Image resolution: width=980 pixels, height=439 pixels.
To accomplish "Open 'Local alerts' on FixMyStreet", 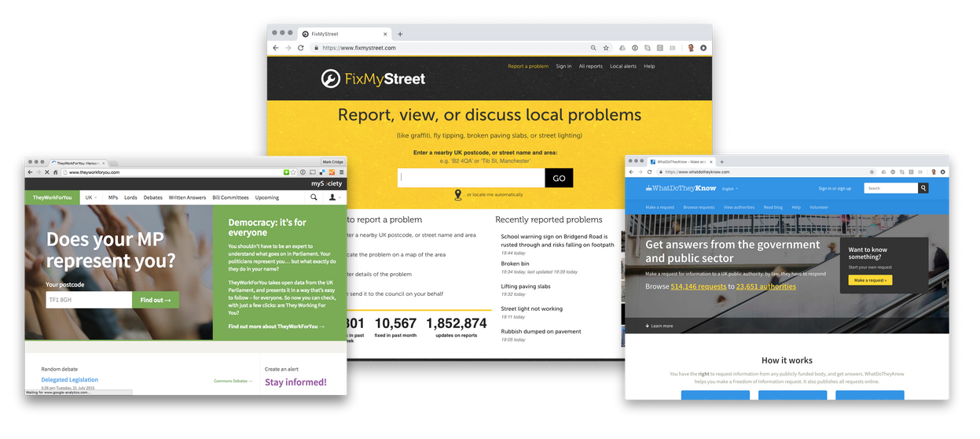I will [x=623, y=66].
